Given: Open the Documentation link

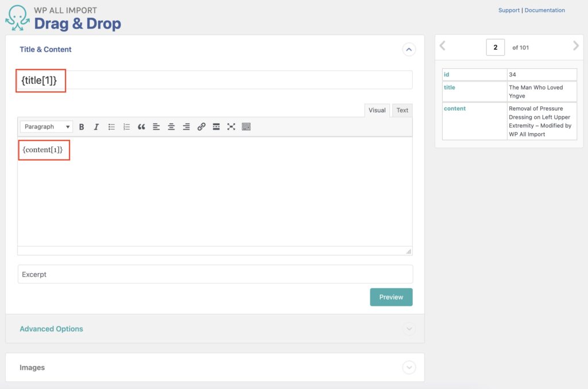Looking at the screenshot, I should [x=544, y=10].
